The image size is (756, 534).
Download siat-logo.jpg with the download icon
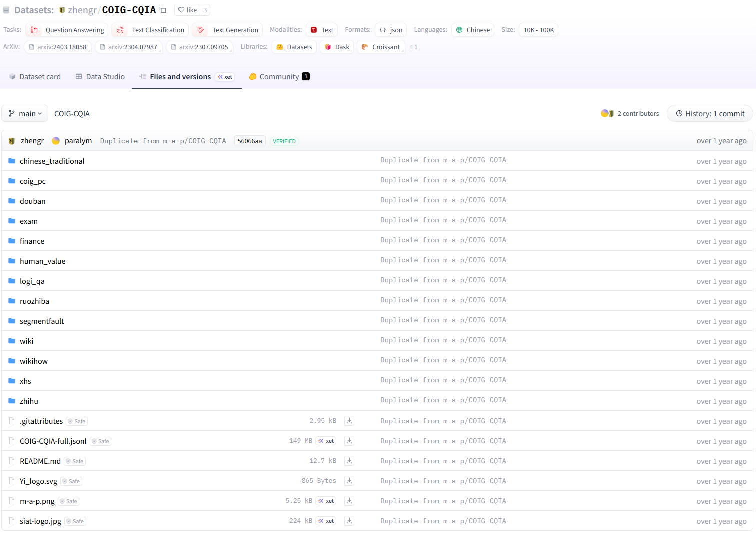pyautogui.click(x=349, y=521)
